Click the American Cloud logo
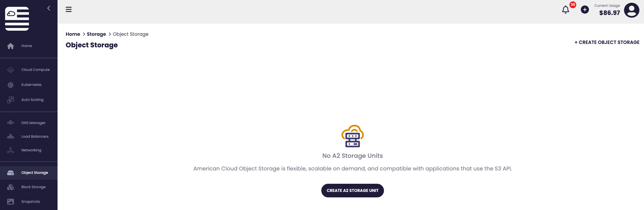Image resolution: width=644 pixels, height=210 pixels. click(x=17, y=19)
